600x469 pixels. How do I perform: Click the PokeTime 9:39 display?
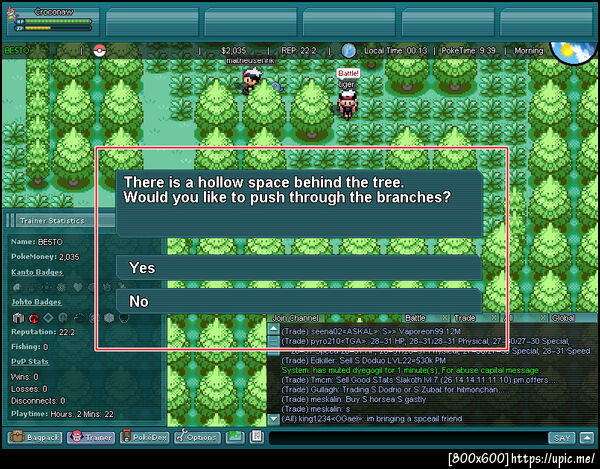pos(468,50)
